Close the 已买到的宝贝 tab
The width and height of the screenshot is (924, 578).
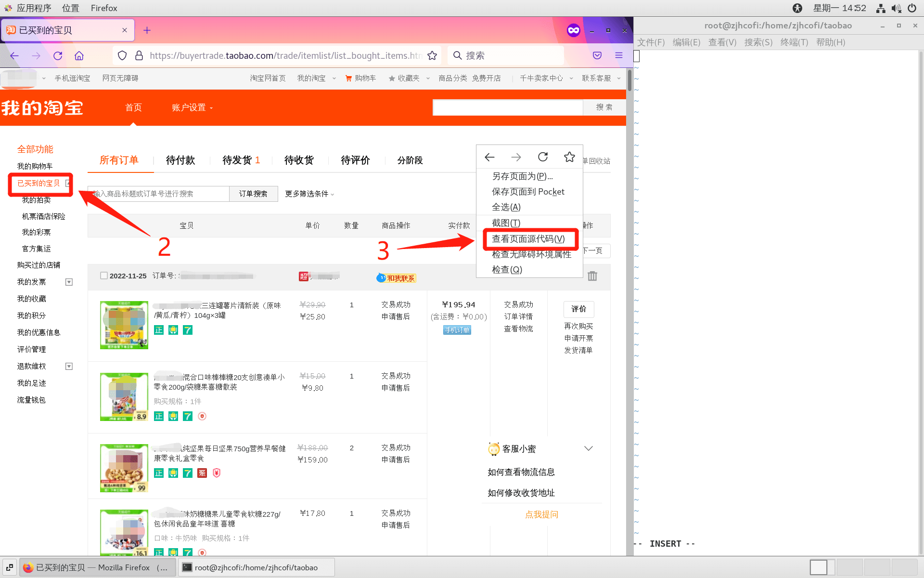point(125,30)
